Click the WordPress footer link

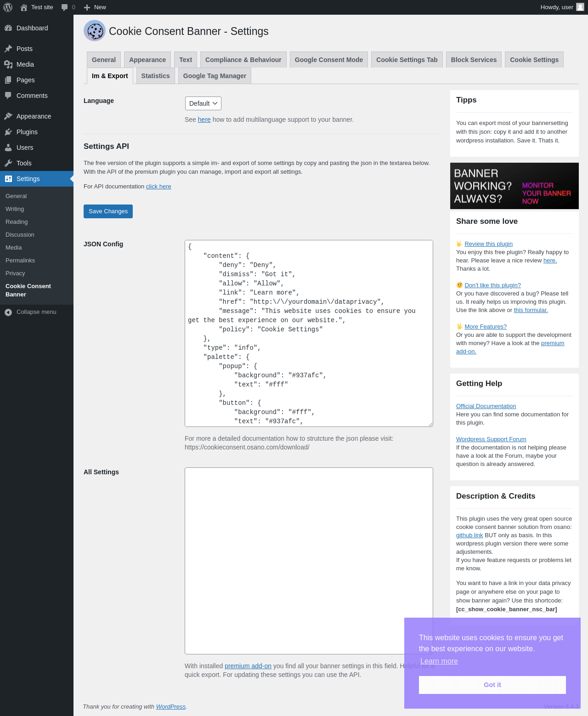(x=170, y=707)
